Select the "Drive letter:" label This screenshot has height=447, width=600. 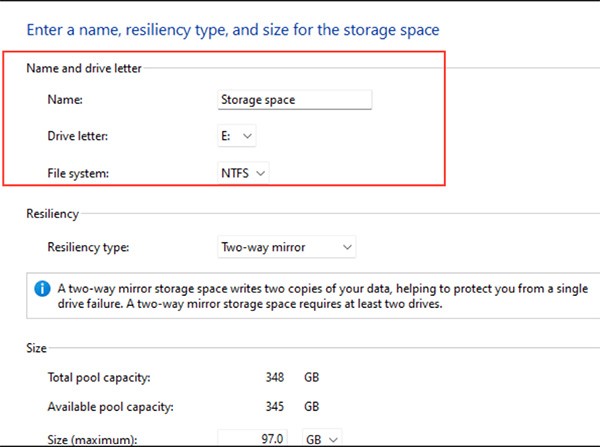click(x=80, y=136)
